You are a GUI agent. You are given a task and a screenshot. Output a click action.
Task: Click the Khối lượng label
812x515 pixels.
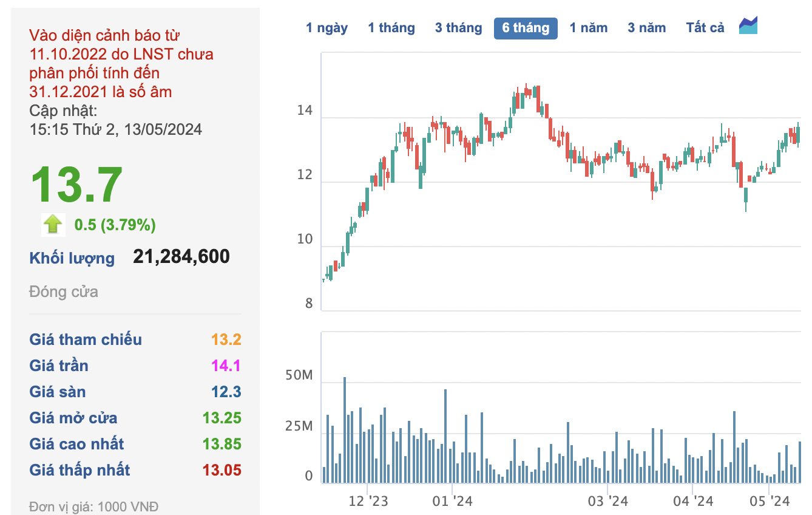tap(72, 258)
